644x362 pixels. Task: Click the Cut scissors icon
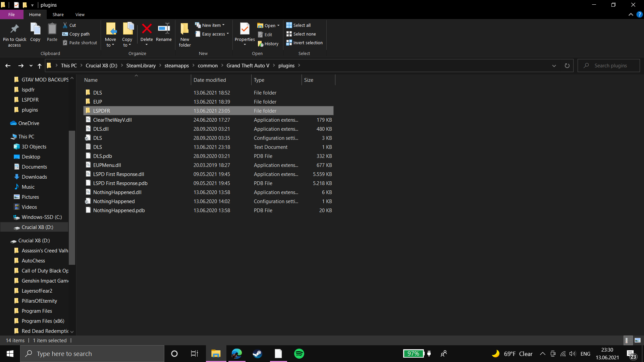click(x=65, y=25)
